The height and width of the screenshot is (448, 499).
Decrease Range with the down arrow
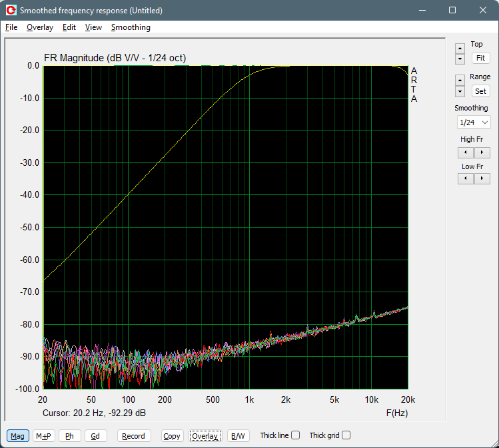tap(460, 91)
